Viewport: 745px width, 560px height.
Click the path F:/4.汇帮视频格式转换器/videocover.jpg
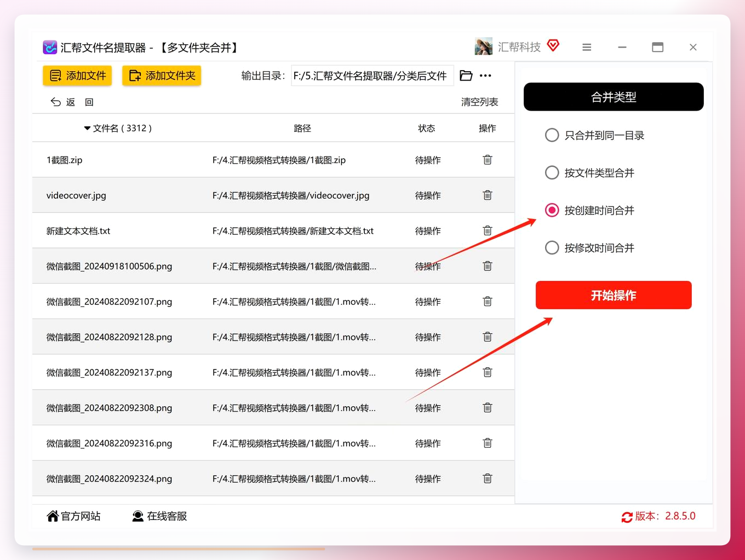[x=291, y=195]
